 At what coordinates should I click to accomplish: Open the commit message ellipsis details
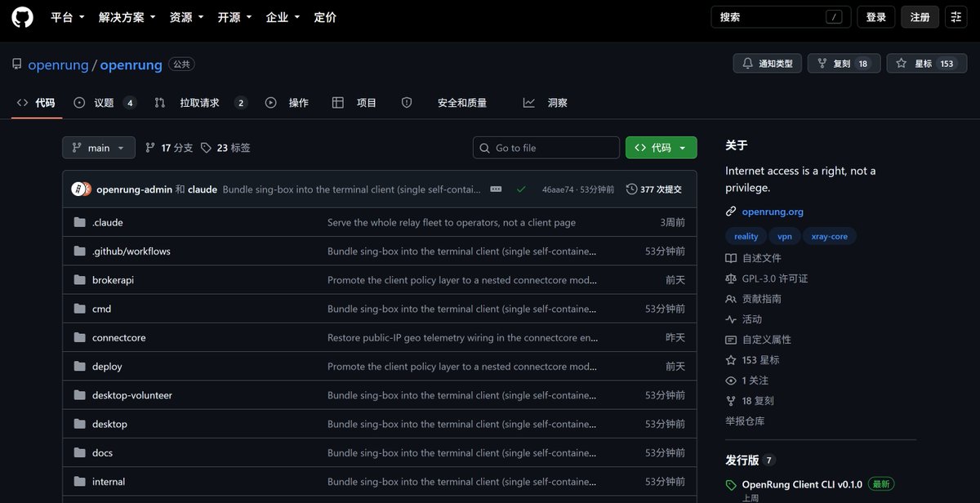(496, 189)
